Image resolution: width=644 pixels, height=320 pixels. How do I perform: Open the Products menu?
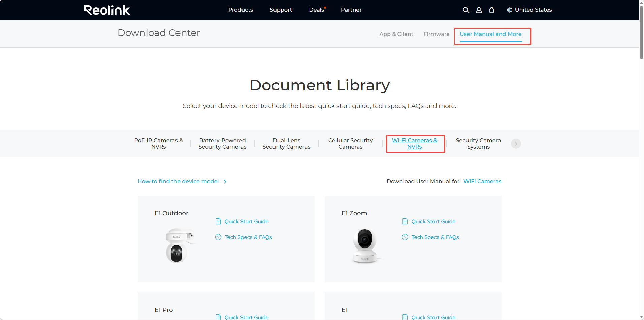[240, 10]
